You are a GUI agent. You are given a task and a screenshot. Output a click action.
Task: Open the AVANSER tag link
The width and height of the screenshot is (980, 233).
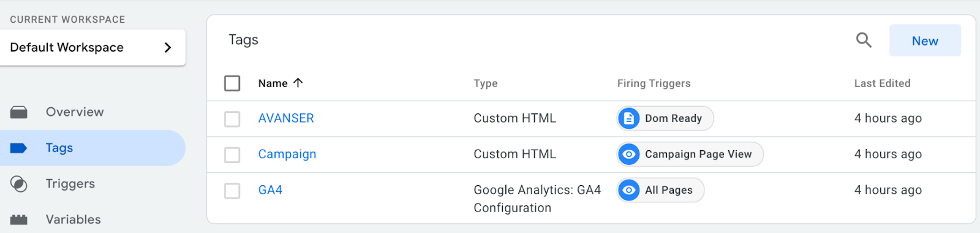tap(286, 118)
